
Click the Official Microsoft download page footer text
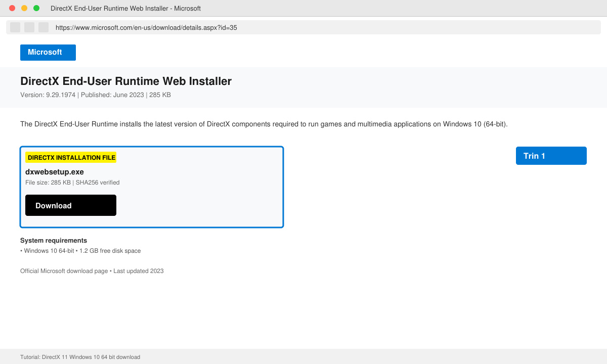[92, 271]
